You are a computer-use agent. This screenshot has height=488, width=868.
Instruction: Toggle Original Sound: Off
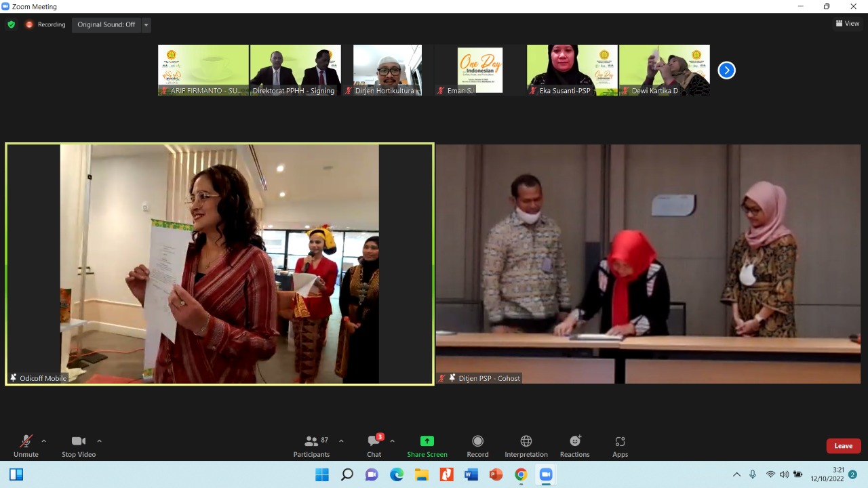(x=106, y=24)
